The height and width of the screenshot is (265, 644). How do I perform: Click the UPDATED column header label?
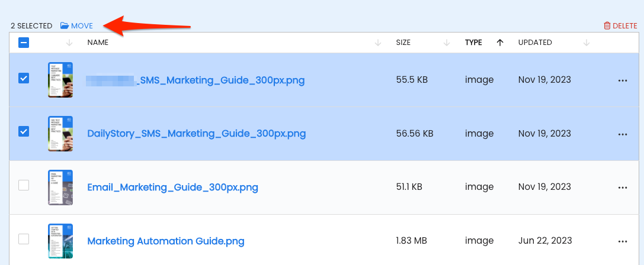[535, 43]
